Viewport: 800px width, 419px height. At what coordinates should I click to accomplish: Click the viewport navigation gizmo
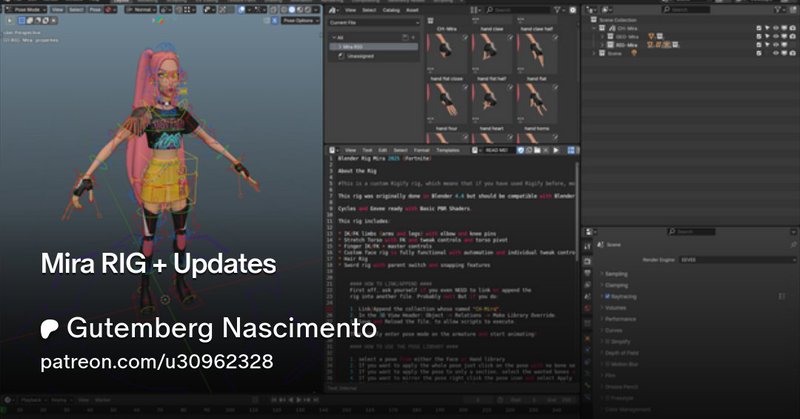point(160,20)
